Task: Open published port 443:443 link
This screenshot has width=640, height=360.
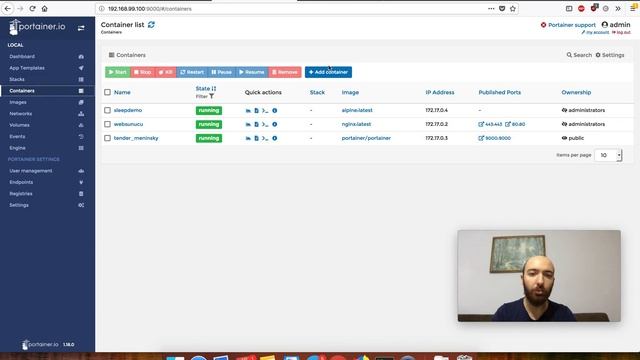Action: [x=490, y=124]
